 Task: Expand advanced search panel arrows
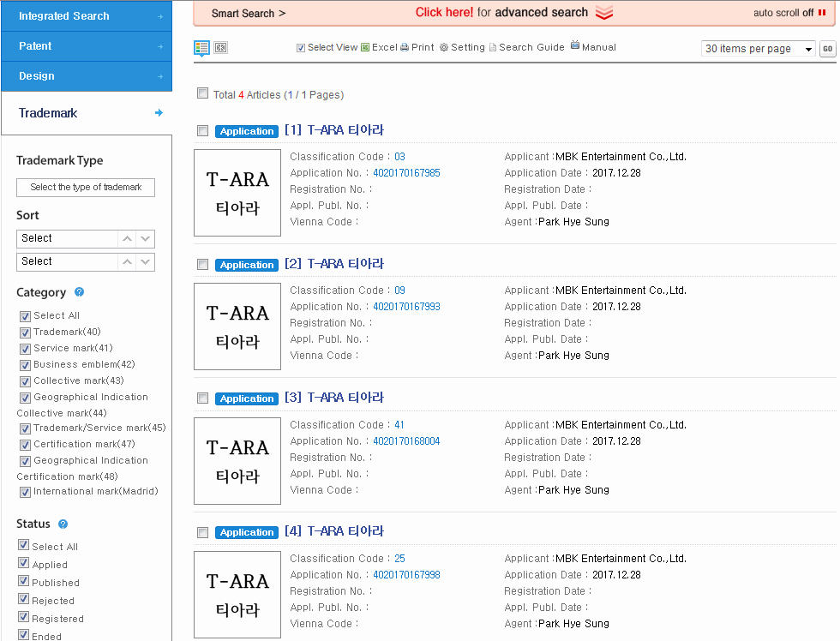(604, 13)
